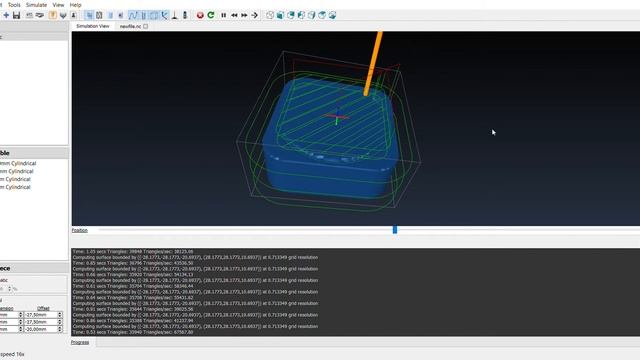Save the project with the floppy disk icon
The height and width of the screenshot is (360, 640).
(16, 15)
